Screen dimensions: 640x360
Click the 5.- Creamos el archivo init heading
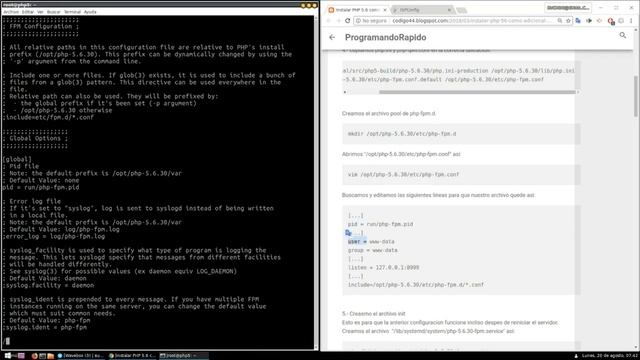coord(373,314)
